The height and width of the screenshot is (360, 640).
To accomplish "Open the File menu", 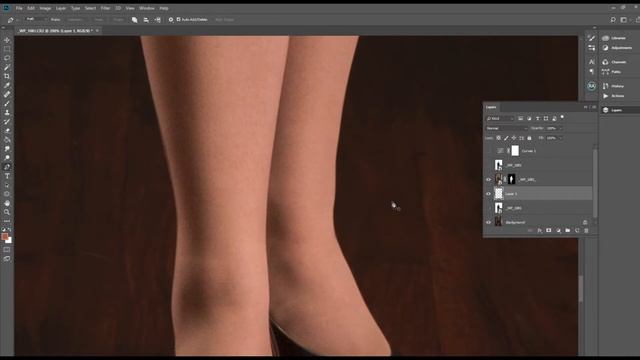I will pos(19,8).
